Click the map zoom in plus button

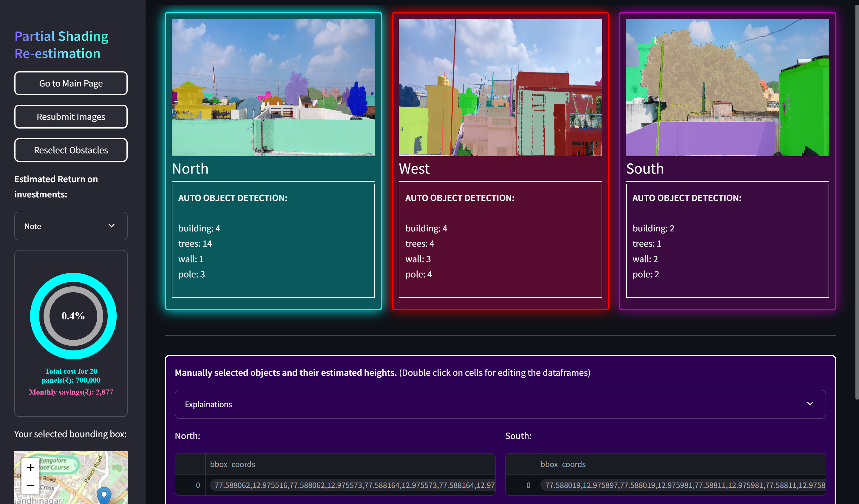click(30, 468)
